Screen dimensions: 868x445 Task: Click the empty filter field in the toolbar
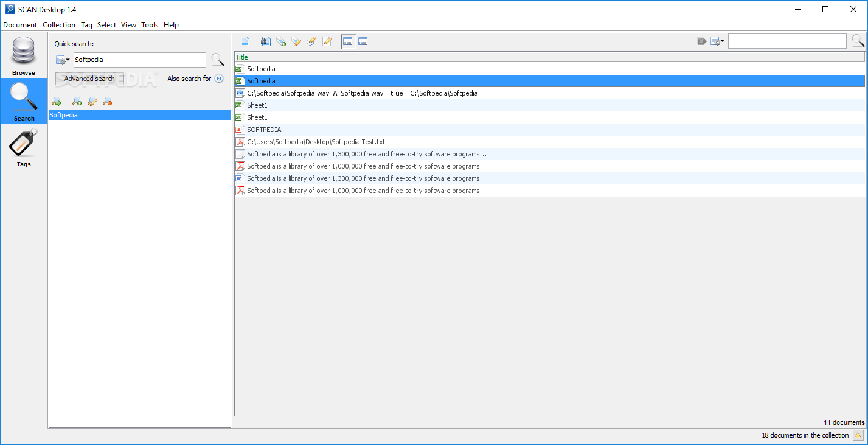tap(787, 41)
